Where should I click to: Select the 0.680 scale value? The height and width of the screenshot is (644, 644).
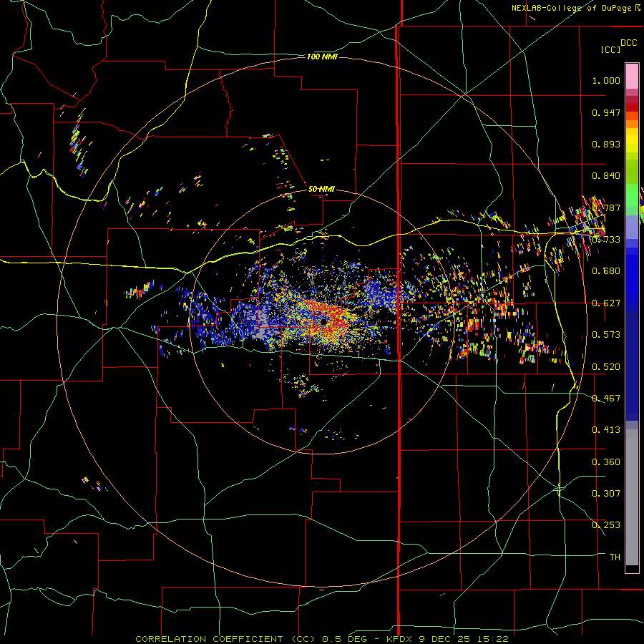606,271
